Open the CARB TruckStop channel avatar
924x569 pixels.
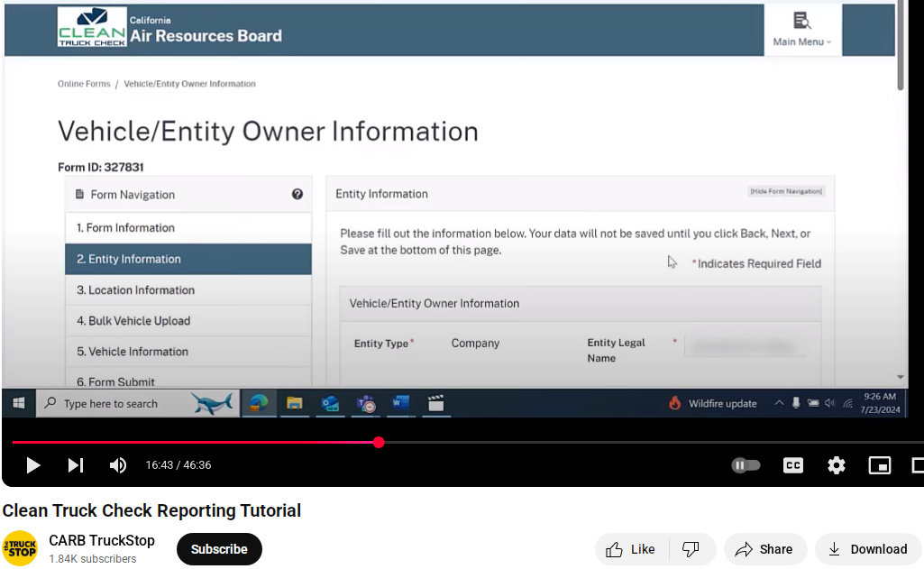20,548
